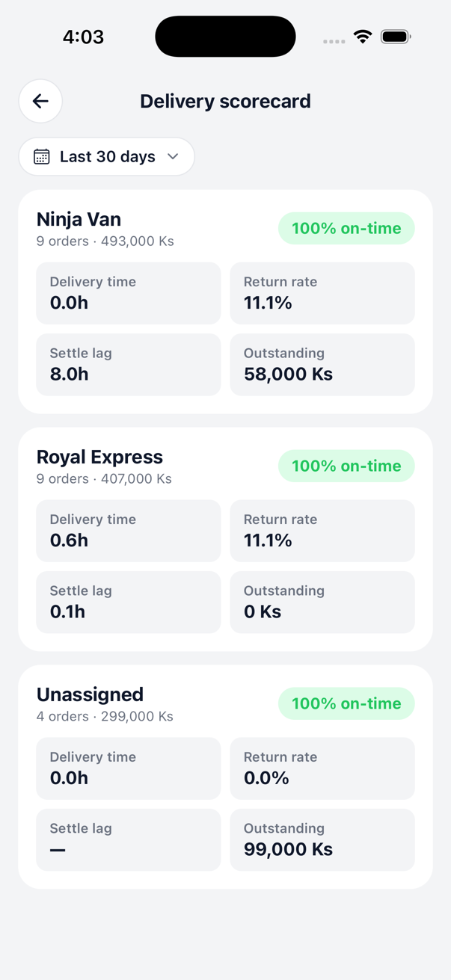This screenshot has height=980, width=451.
Task: Expand the Ninja Van scorecard
Action: (225, 301)
